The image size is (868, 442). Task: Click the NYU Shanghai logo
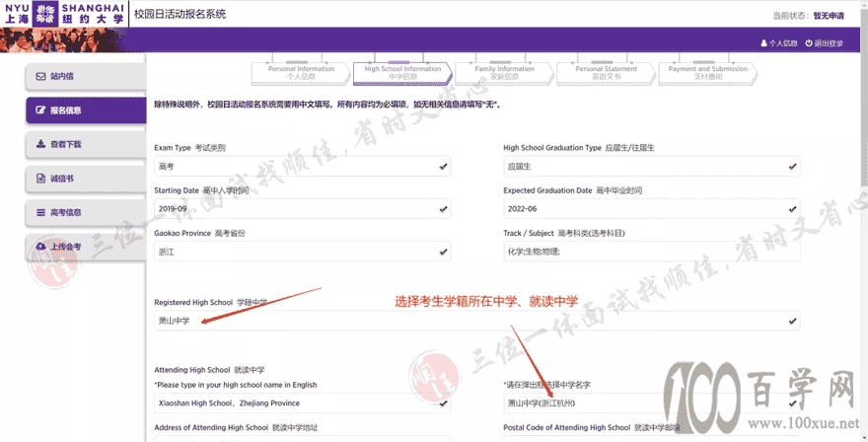64,13
